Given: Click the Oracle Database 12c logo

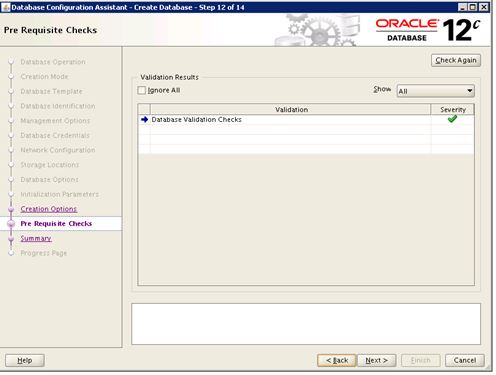Looking at the screenshot, I should [428, 30].
